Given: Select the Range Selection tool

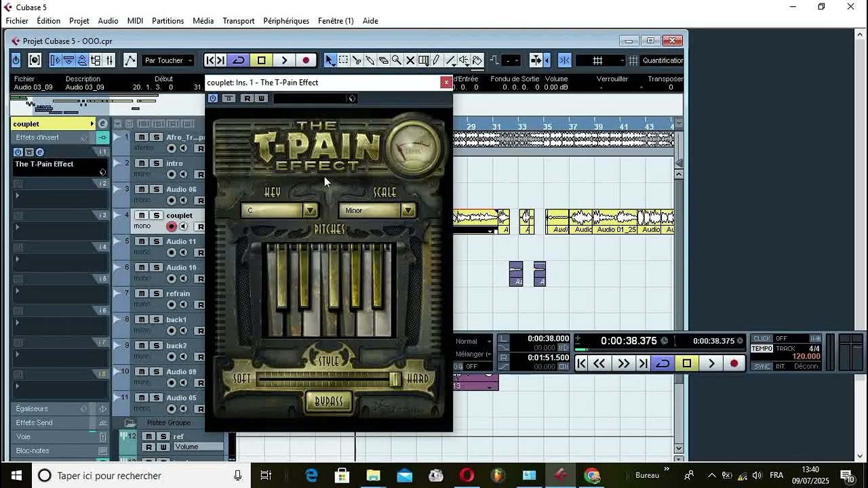Looking at the screenshot, I should pyautogui.click(x=344, y=60).
